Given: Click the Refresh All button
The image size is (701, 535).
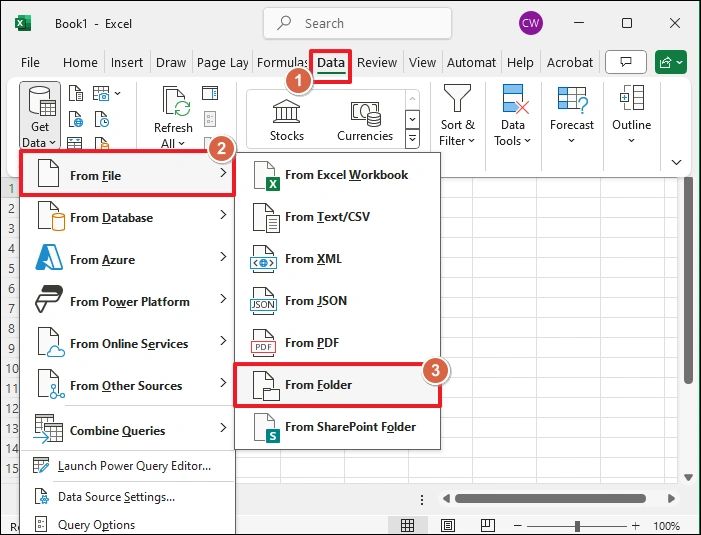Looking at the screenshot, I should click(x=173, y=117).
